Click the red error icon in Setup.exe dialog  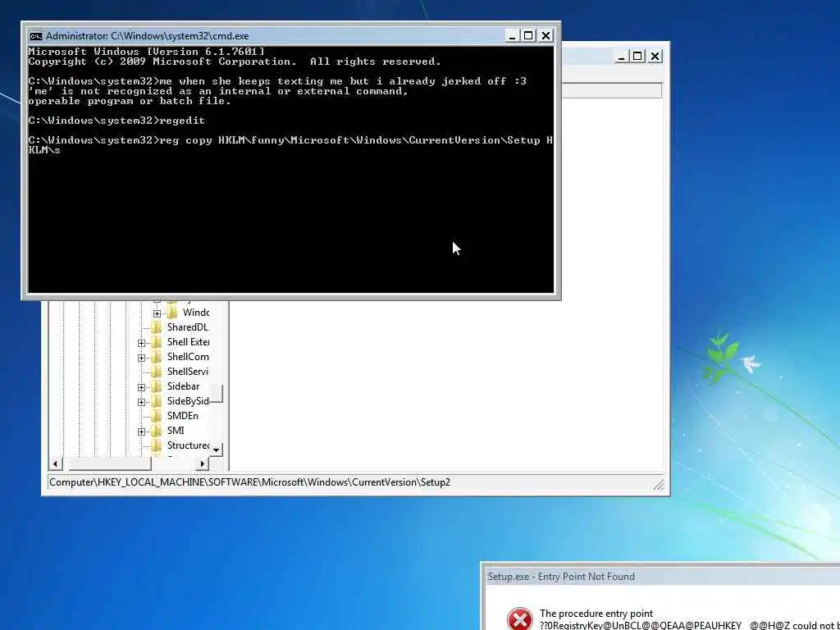point(519,619)
